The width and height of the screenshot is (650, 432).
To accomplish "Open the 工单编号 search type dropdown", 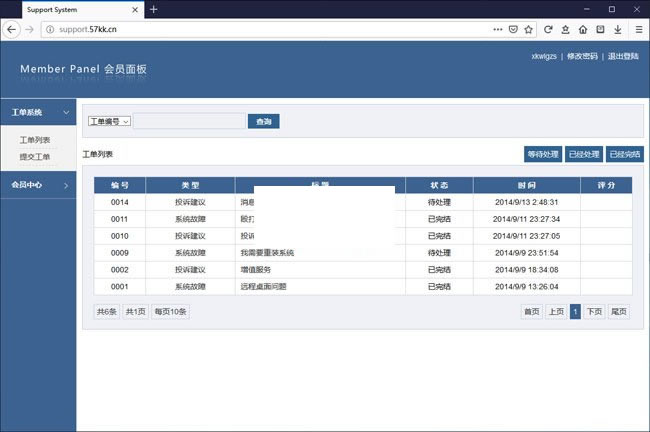I will point(109,121).
